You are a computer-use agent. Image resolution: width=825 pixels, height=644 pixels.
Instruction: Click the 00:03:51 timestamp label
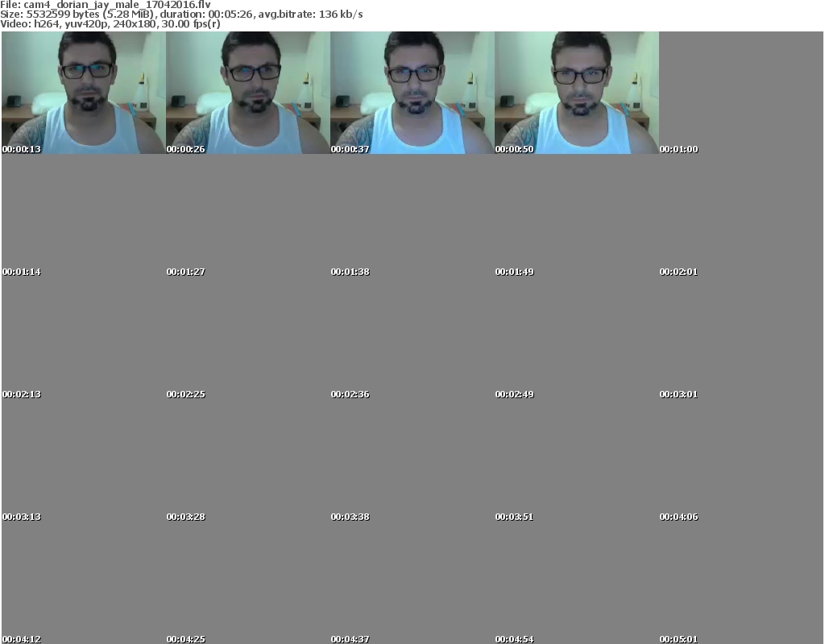[x=515, y=517]
